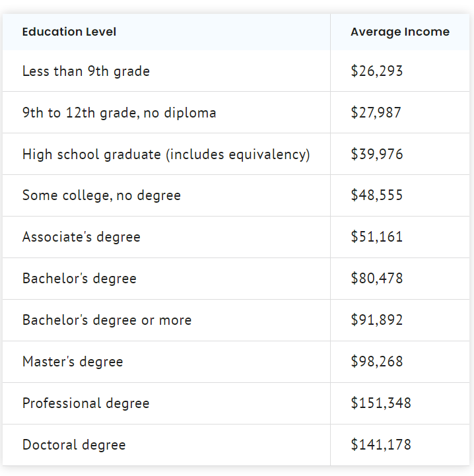474x476 pixels.
Task: Select the $48,555 income value
Action: click(x=376, y=195)
